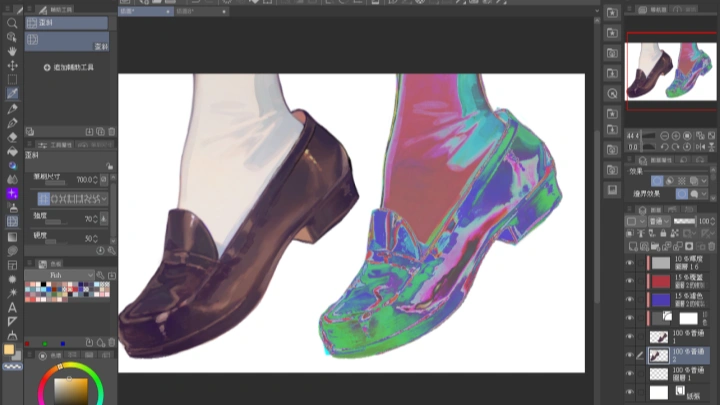Select the magnifier zoom tool
Viewport: 720px width, 405px height.
point(12,22)
